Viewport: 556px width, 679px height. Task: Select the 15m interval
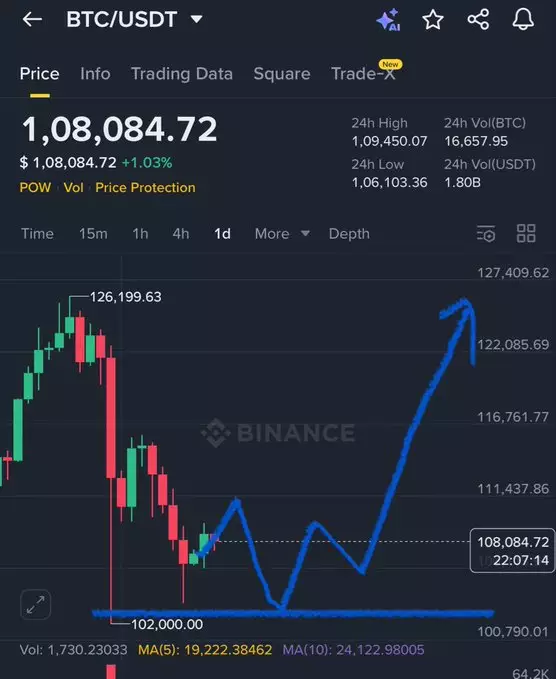tap(93, 234)
